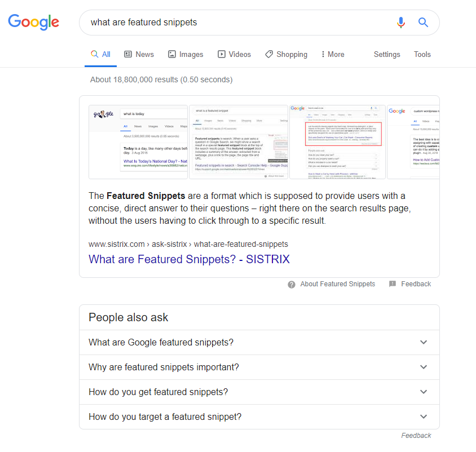Click into the search query text field
This screenshot has height=452, width=476.
[x=237, y=23]
